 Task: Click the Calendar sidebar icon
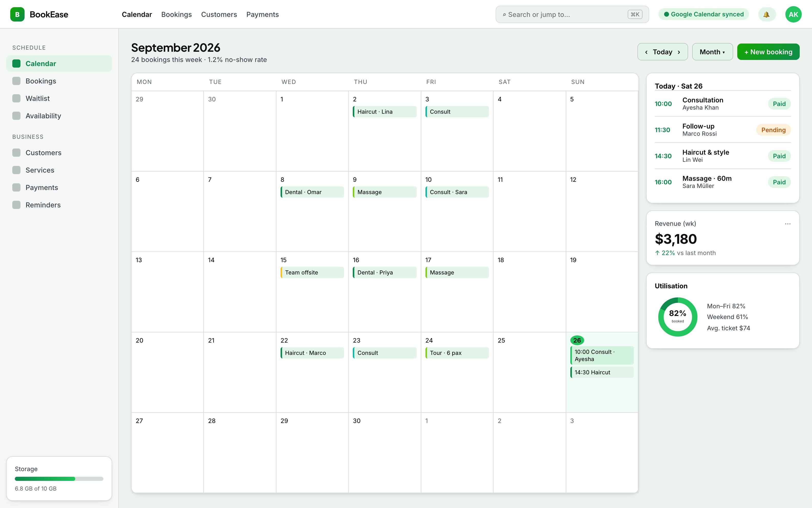(x=16, y=63)
